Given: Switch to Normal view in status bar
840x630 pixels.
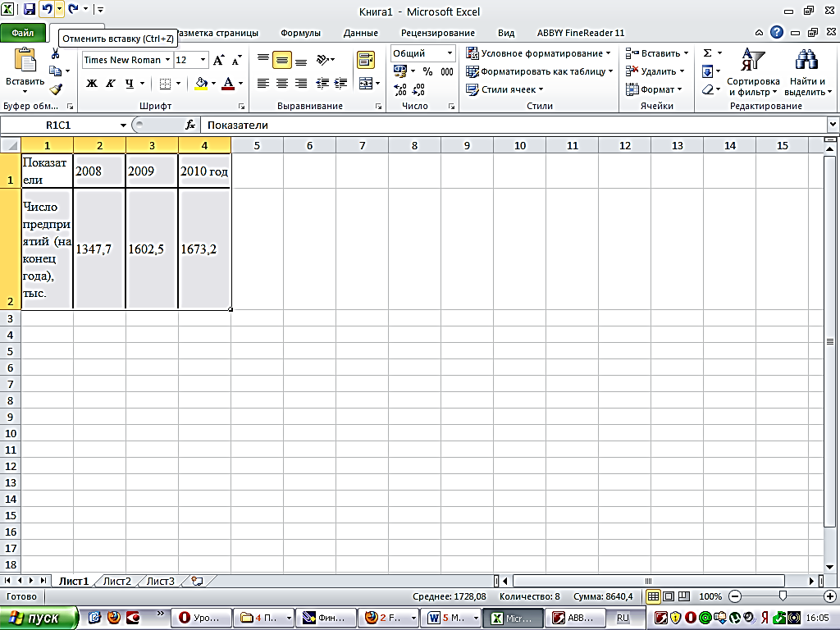Looking at the screenshot, I should [653, 596].
